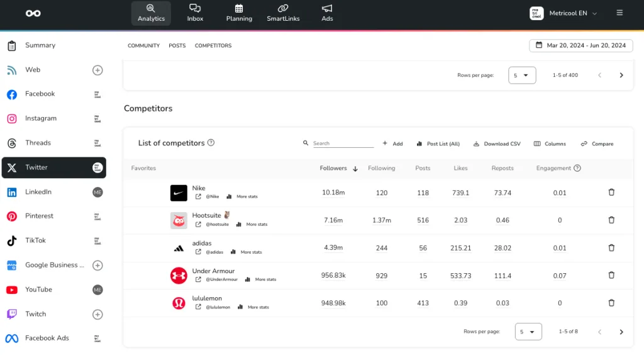Switch to the COMPETITORS tab
Screen dimensions: 644x355
[213, 45]
